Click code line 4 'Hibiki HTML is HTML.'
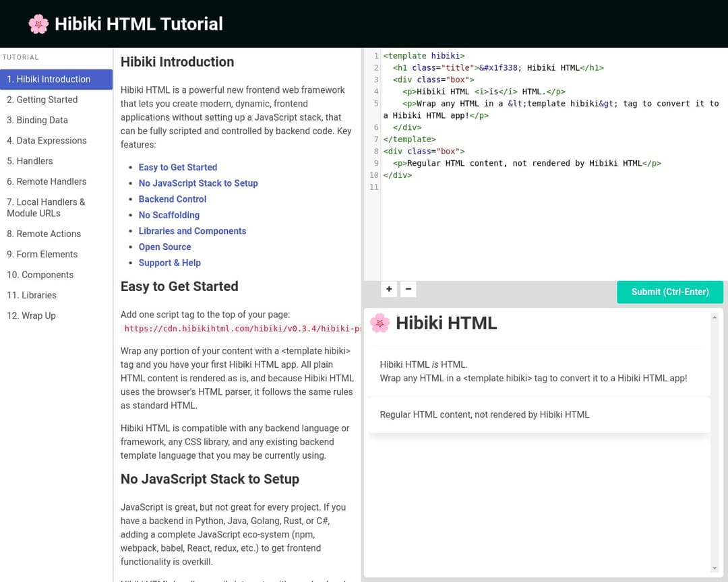Screen dimensions: 728x582 click(x=484, y=92)
